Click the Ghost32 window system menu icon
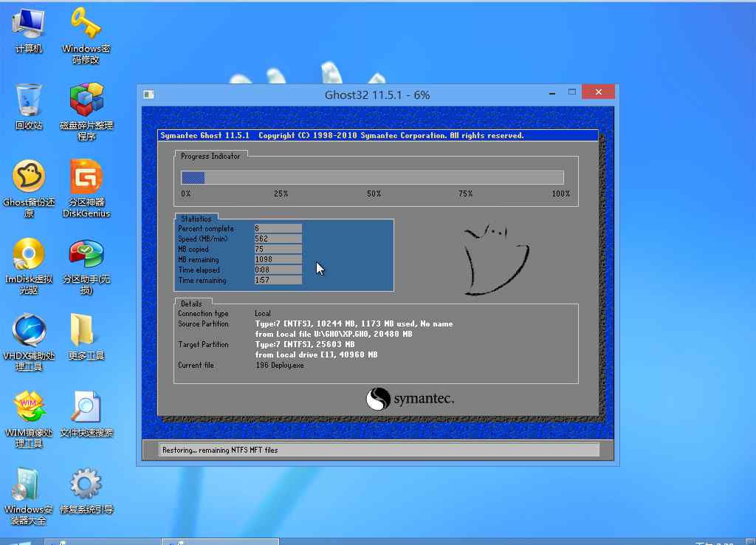756x545 pixels. pos(148,95)
